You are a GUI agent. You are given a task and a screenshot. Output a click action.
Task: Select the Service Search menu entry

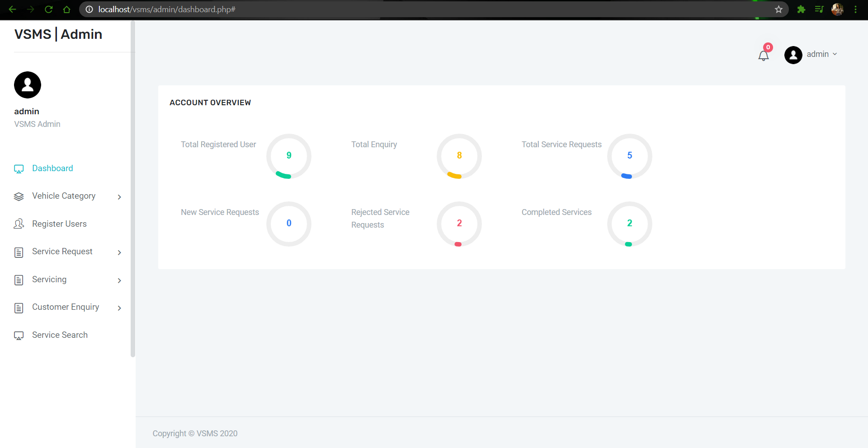pyautogui.click(x=60, y=335)
